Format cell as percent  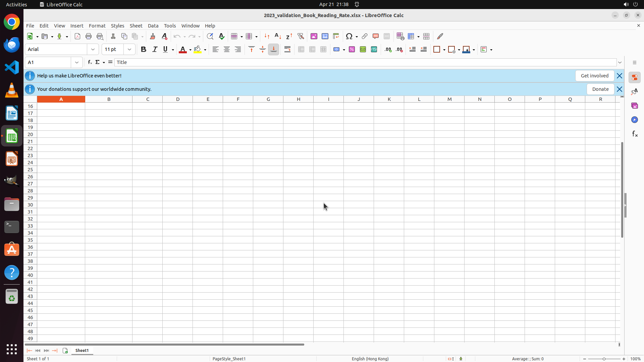pos(352,49)
